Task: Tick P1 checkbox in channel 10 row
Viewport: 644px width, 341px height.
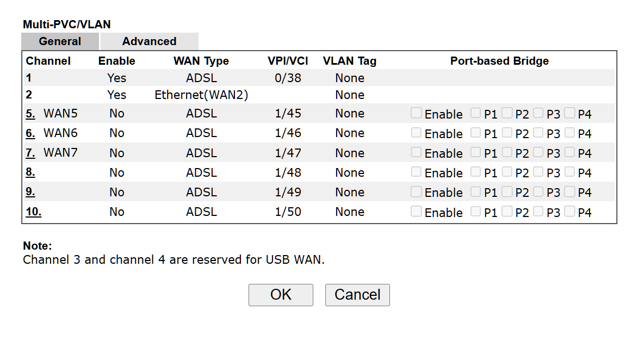Action: coord(476,211)
